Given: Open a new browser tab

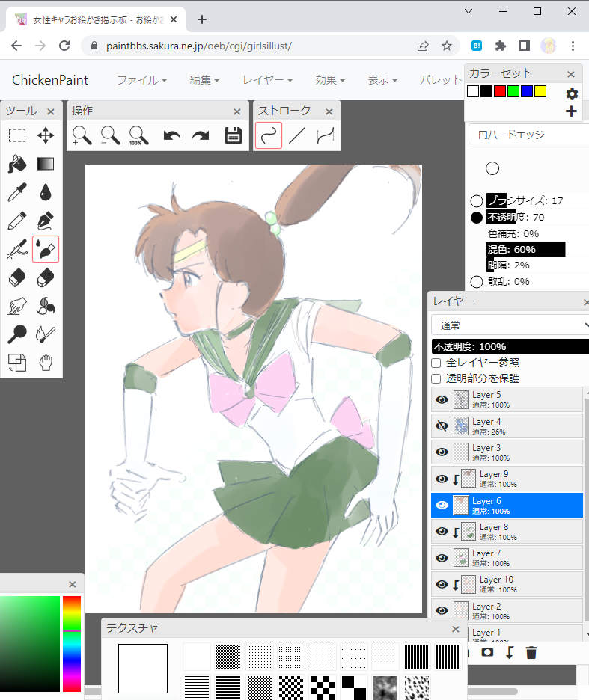Looking at the screenshot, I should tap(202, 19).
